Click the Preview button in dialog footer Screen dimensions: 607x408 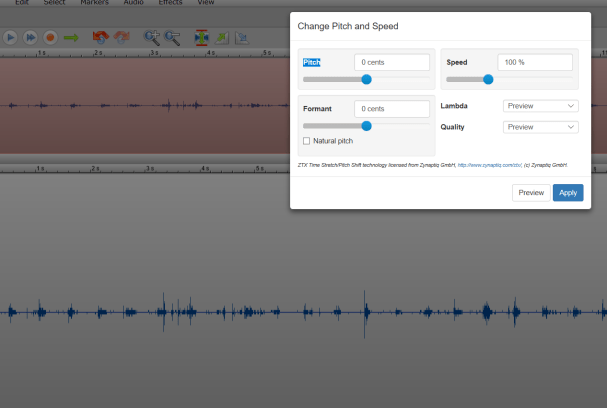point(531,193)
